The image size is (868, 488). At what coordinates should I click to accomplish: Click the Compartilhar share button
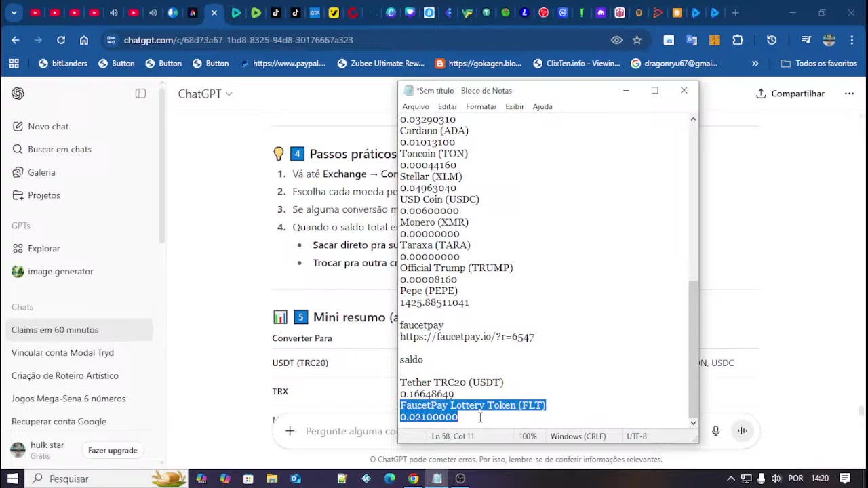click(791, 94)
